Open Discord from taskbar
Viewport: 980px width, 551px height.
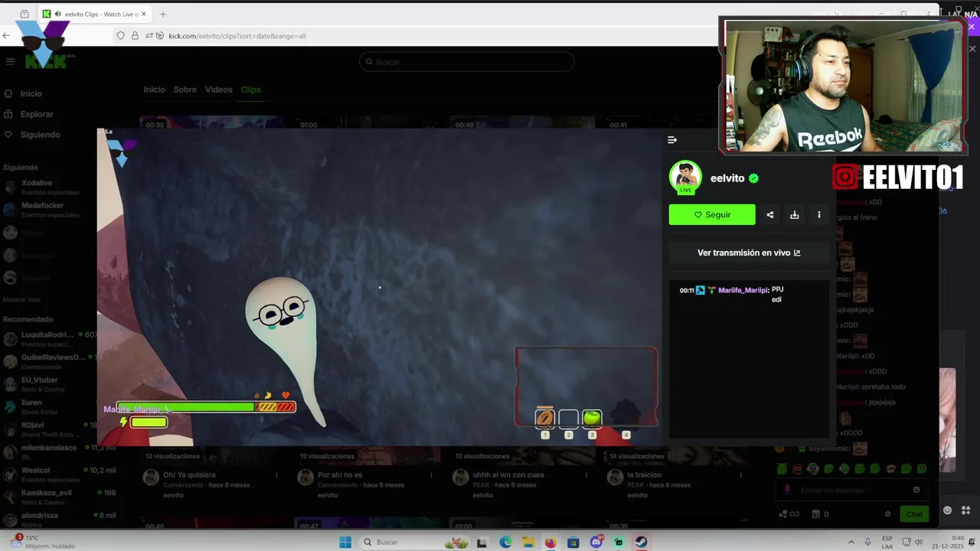click(x=596, y=542)
